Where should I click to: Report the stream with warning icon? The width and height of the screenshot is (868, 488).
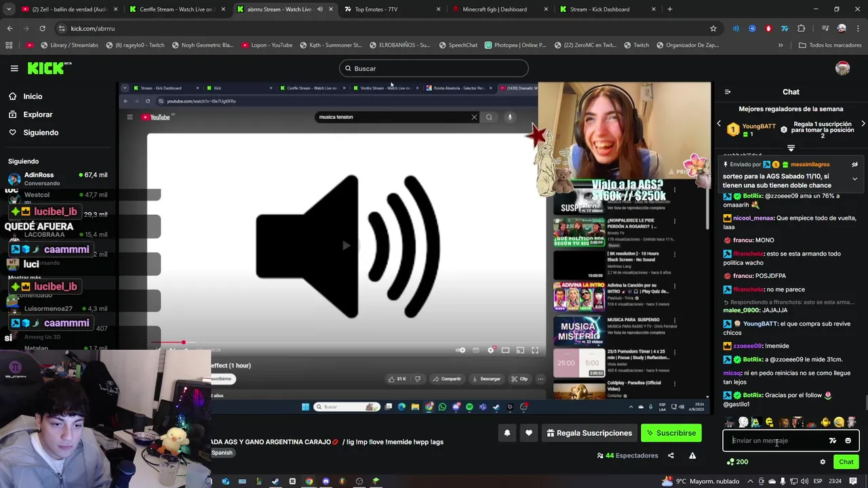692,455
